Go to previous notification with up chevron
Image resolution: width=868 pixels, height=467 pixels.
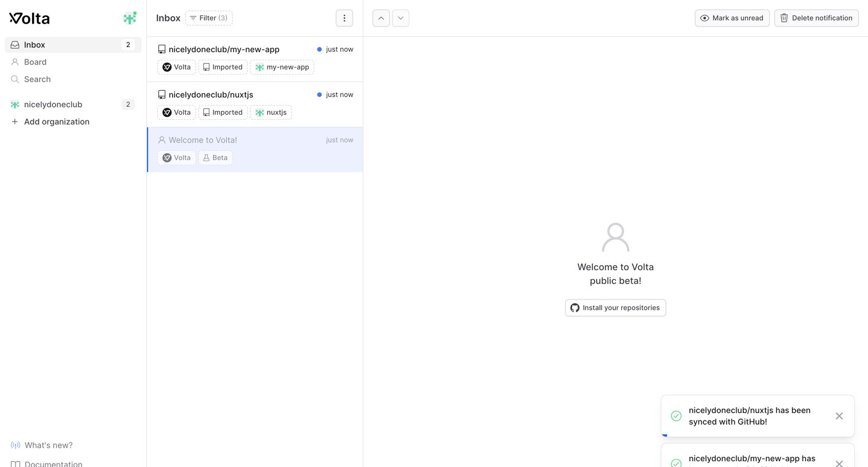coord(381,18)
